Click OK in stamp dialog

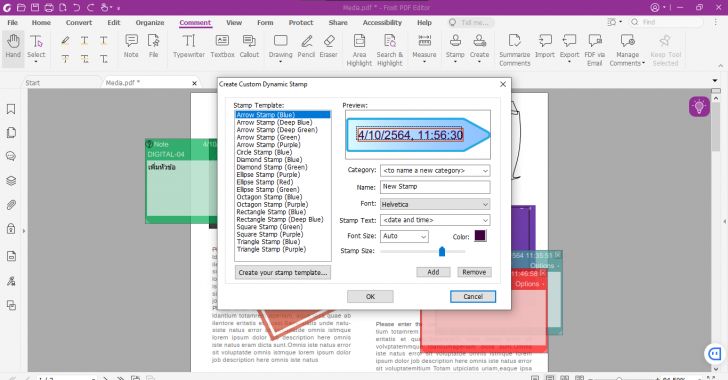pos(370,296)
